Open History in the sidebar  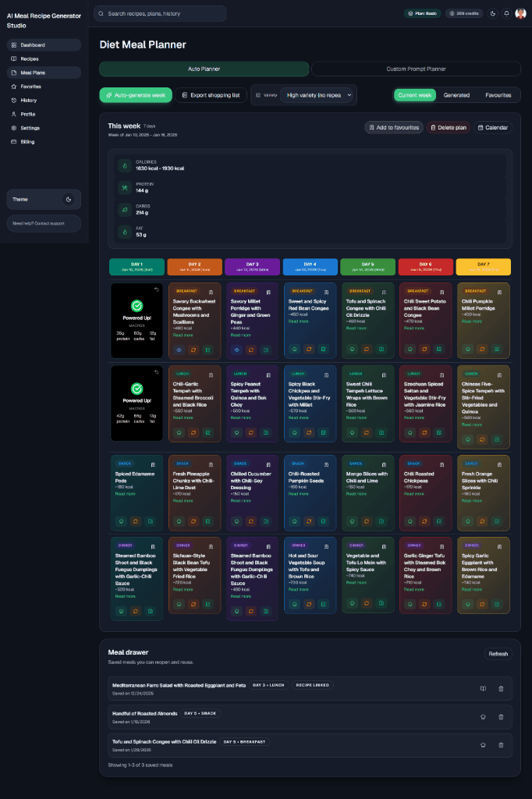click(x=44, y=101)
